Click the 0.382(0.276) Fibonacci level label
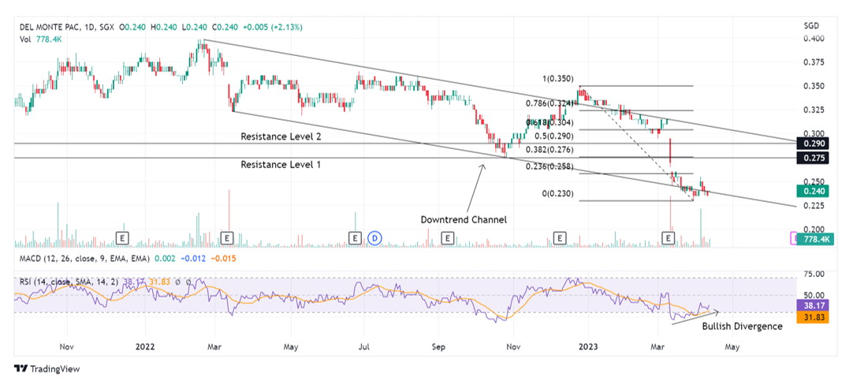Screen dimensions: 868x392 tap(549, 150)
